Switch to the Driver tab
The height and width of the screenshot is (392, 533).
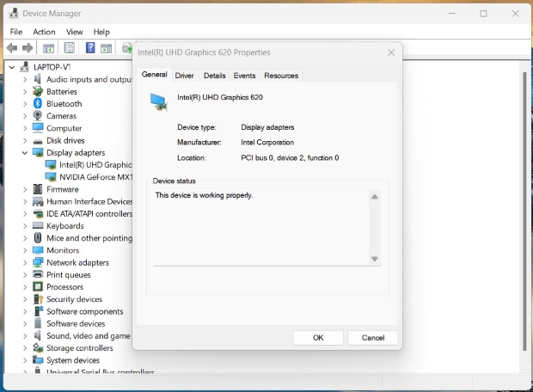tap(184, 76)
